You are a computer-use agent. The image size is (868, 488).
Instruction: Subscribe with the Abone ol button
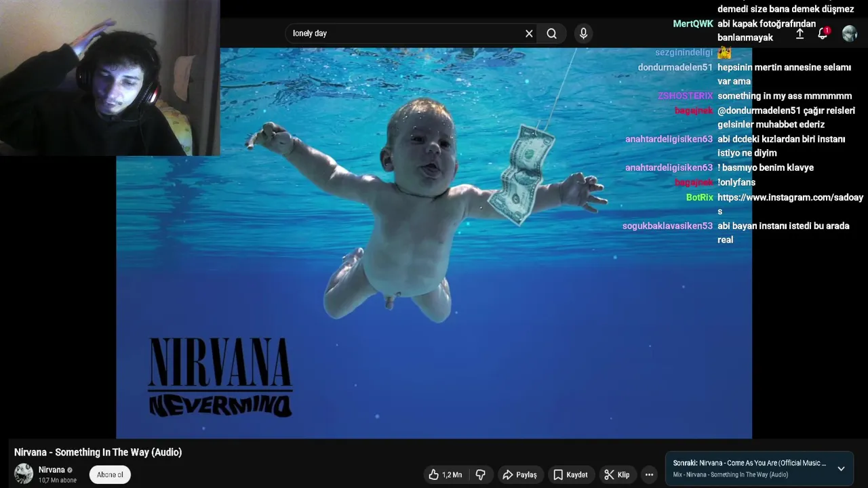point(110,474)
